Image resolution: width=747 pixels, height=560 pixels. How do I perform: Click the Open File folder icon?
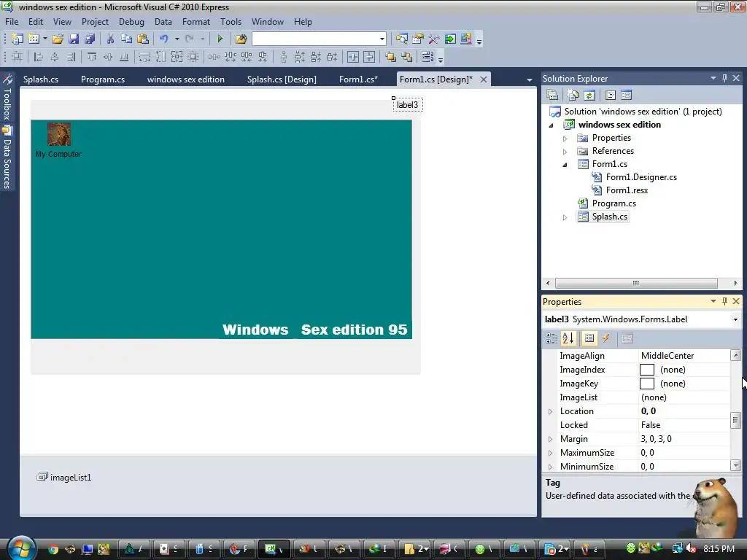coord(58,39)
